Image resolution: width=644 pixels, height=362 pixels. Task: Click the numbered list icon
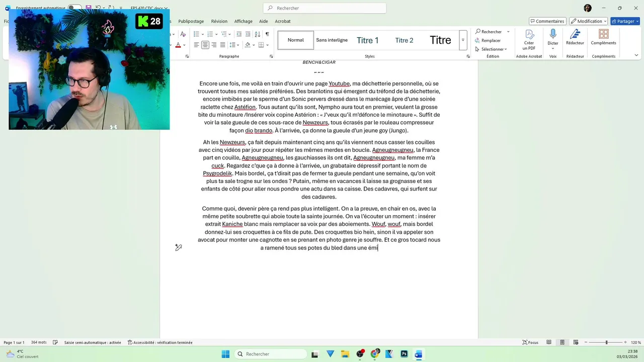click(x=210, y=34)
